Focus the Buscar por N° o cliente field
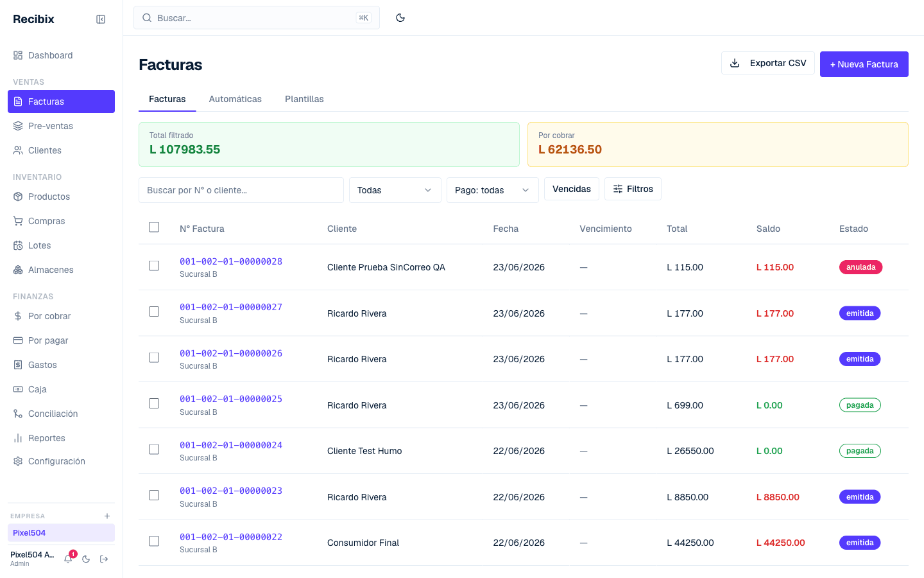Viewport: 924px width, 578px height. tap(241, 190)
